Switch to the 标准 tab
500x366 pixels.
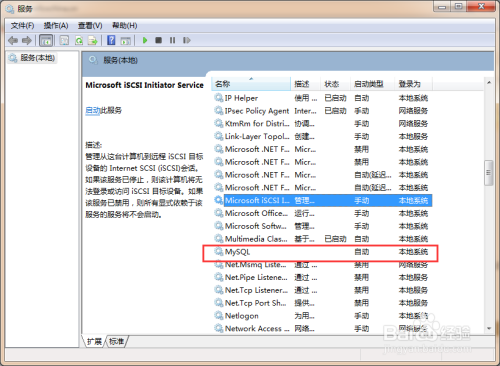click(116, 342)
